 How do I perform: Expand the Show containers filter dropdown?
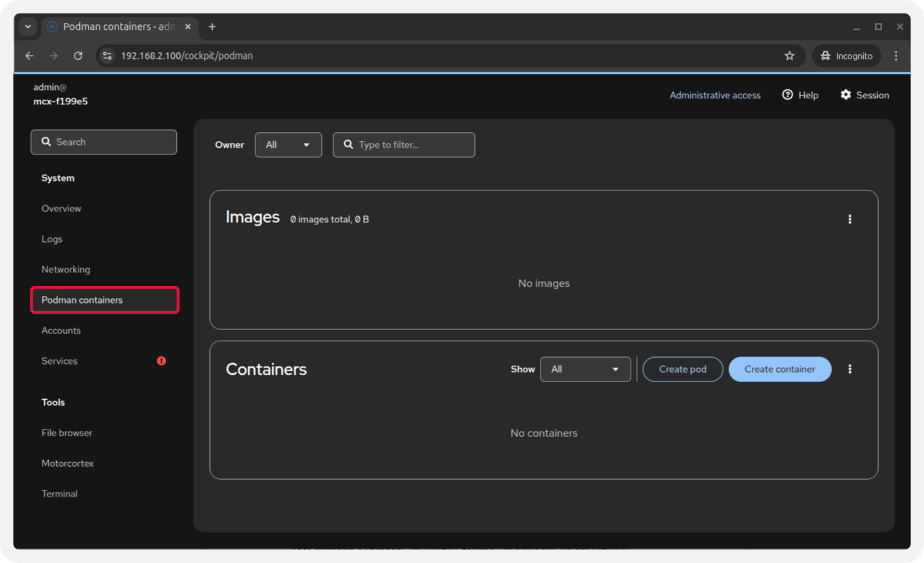pyautogui.click(x=585, y=369)
